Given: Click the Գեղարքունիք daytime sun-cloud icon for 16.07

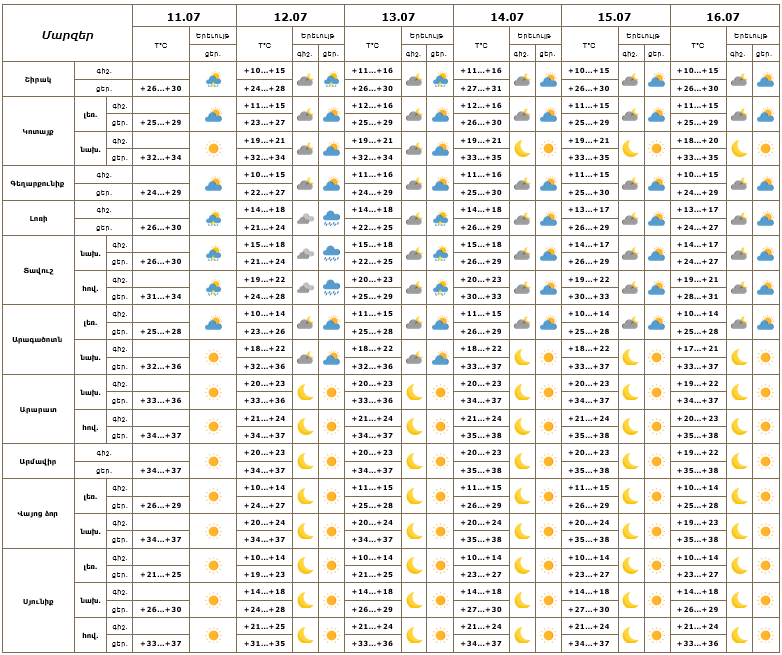Looking at the screenshot, I should tap(766, 184).
